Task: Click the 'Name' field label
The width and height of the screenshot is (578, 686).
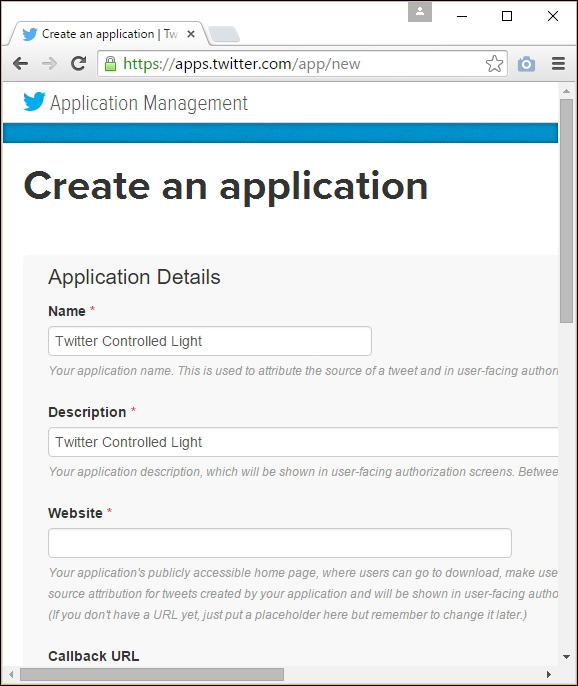Action: point(67,311)
